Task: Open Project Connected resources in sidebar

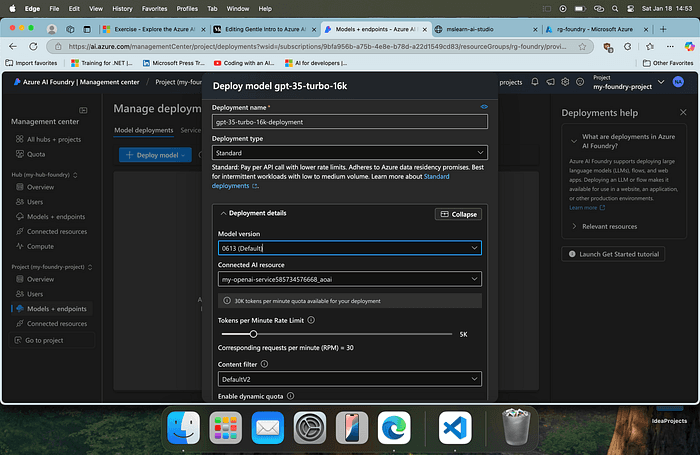Action: tap(57, 324)
